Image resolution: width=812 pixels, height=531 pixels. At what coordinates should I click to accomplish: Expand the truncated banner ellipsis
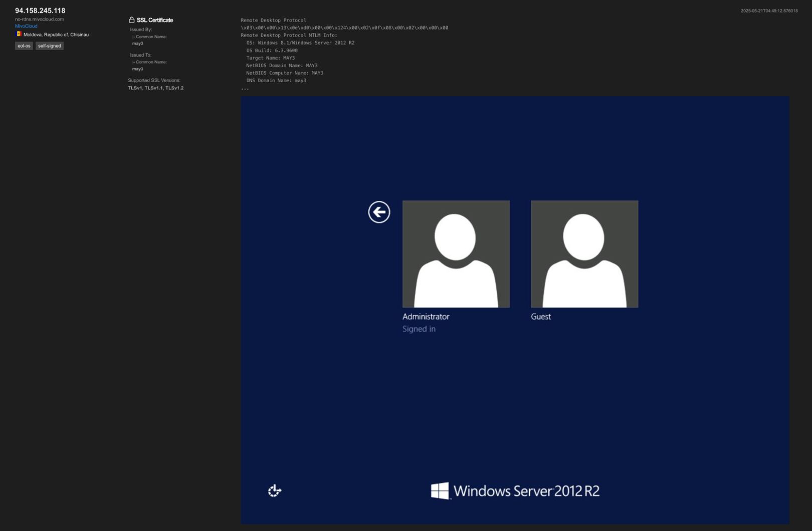[245, 88]
